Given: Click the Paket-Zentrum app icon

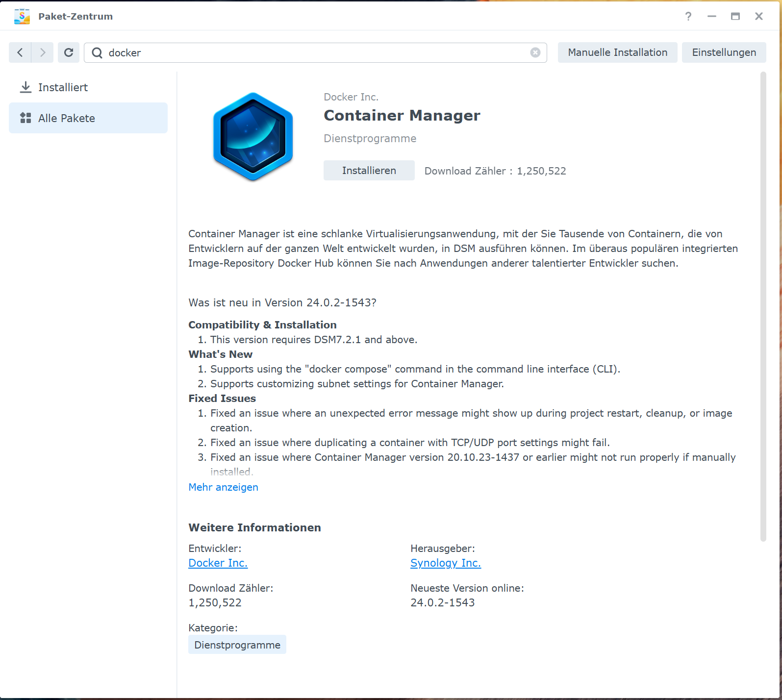Looking at the screenshot, I should coord(22,16).
